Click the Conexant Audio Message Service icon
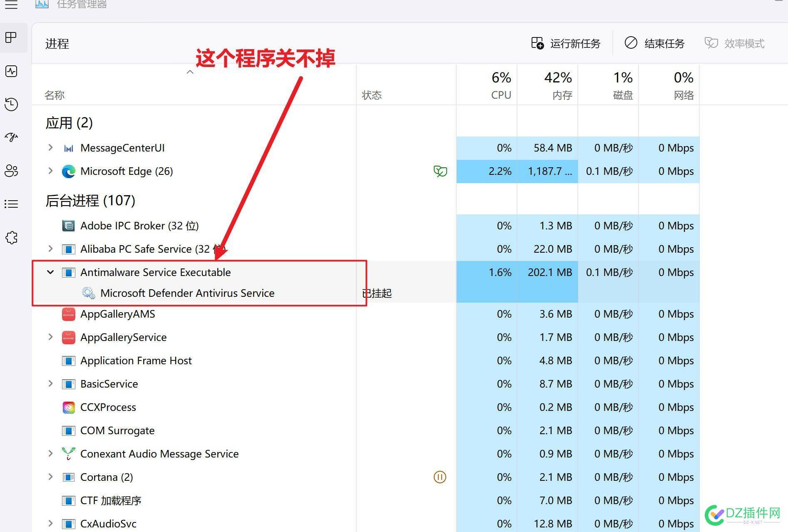Image resolution: width=788 pixels, height=532 pixels. 69,454
